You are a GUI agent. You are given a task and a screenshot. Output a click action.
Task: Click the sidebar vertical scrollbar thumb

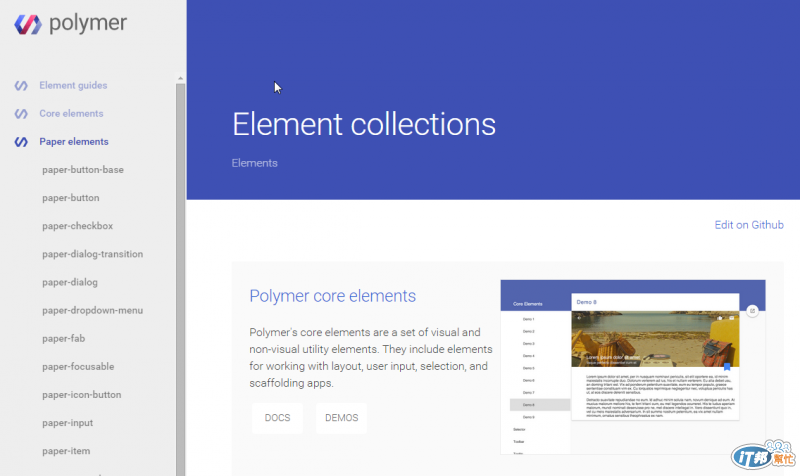tap(180, 279)
